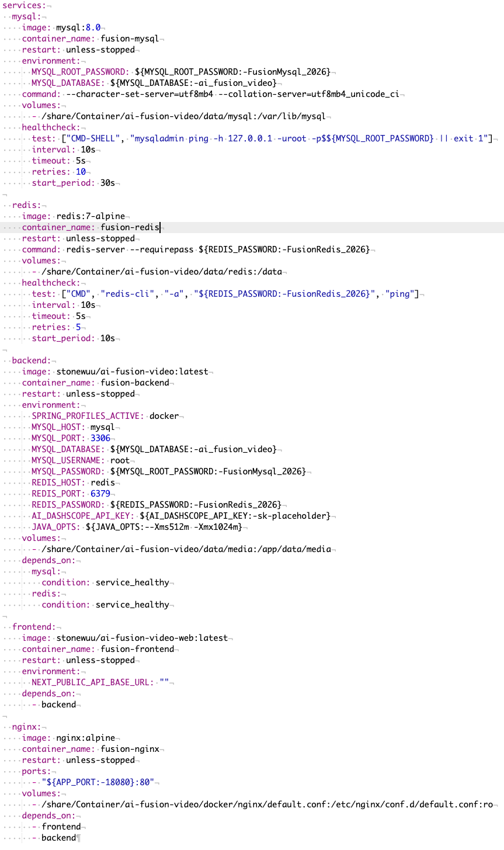Click the "fusion-nginx" container name
Image resolution: width=504 pixels, height=850 pixels.
click(130, 749)
